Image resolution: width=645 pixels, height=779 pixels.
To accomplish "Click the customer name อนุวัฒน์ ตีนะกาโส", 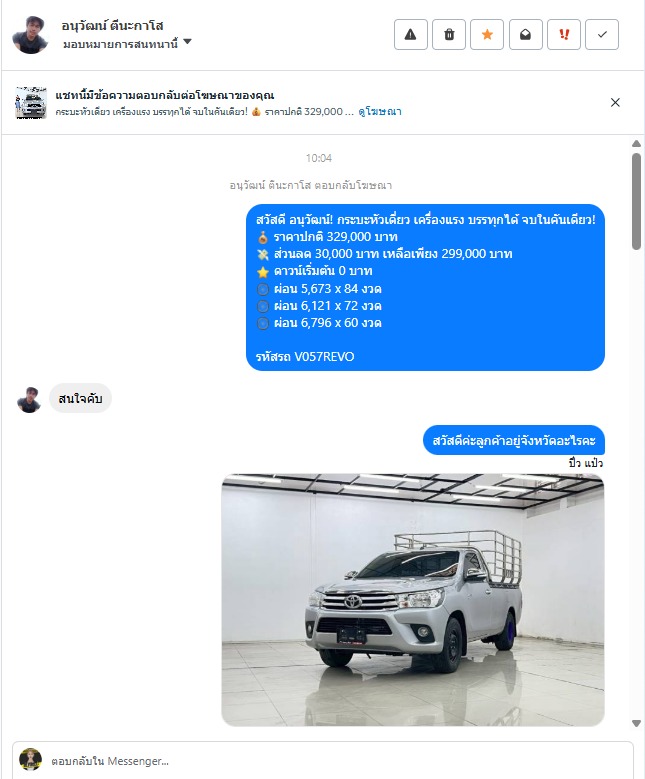I will (112, 25).
